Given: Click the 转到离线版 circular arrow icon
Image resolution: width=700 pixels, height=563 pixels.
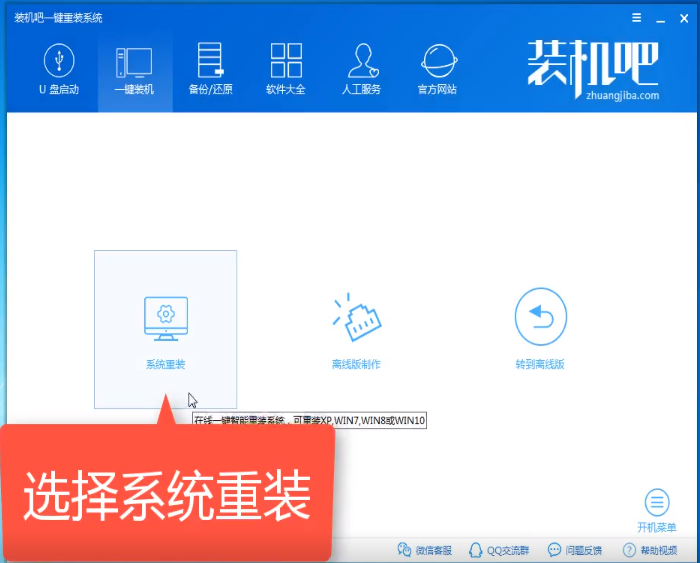Looking at the screenshot, I should coord(541,317).
